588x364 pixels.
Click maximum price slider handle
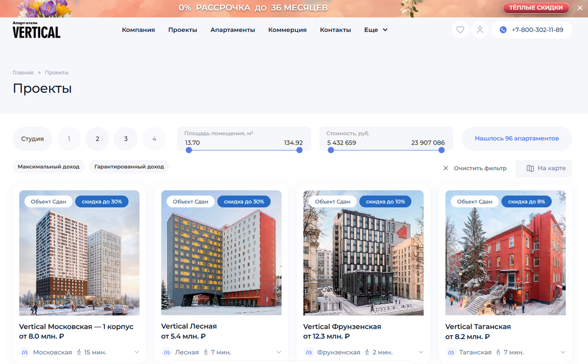441,150
